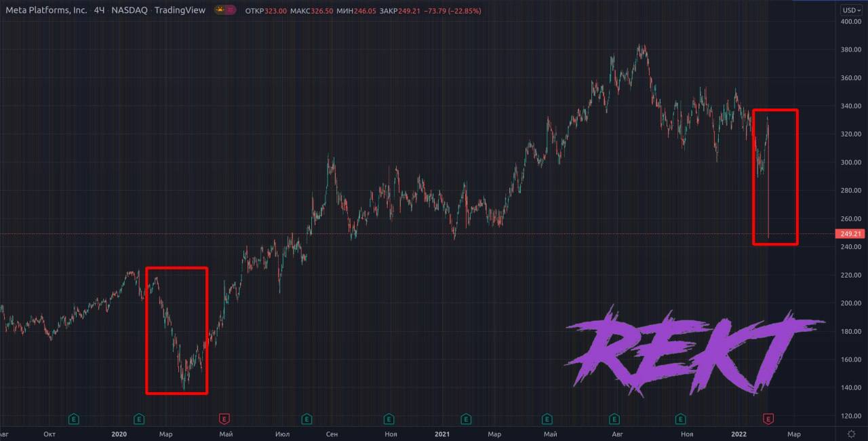Click the 200.00 price axis label
868x441 pixels.
click(851, 303)
